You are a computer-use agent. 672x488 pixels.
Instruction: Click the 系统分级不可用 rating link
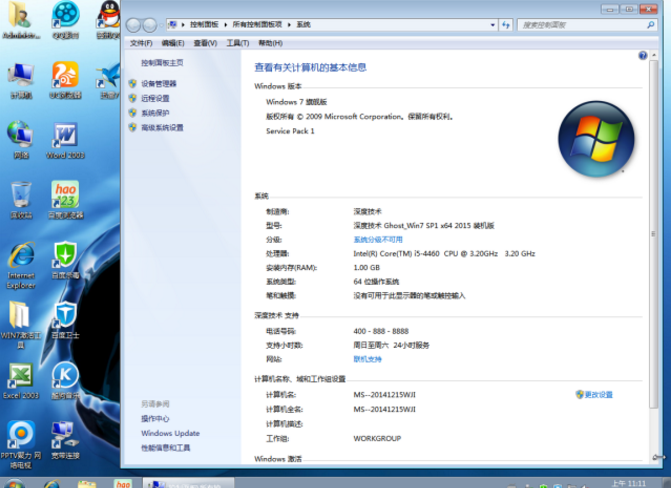pyautogui.click(x=378, y=240)
